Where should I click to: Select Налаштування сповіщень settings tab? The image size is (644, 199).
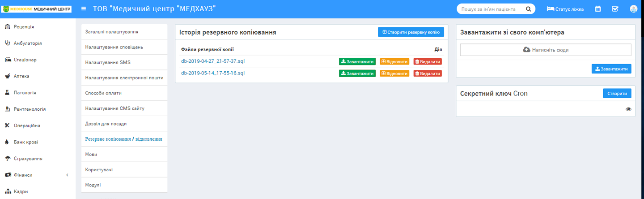pyautogui.click(x=124, y=47)
